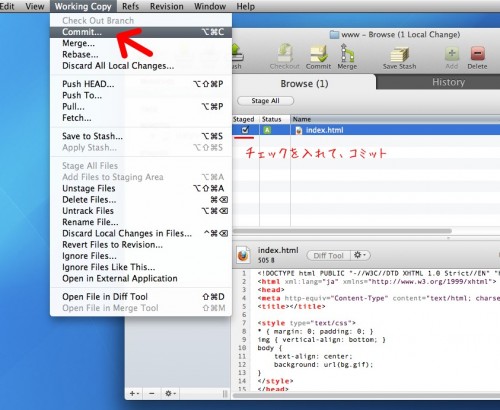This screenshot has width=500, height=410.
Task: Select Unstage Files menu entry
Action: [x=141, y=188]
